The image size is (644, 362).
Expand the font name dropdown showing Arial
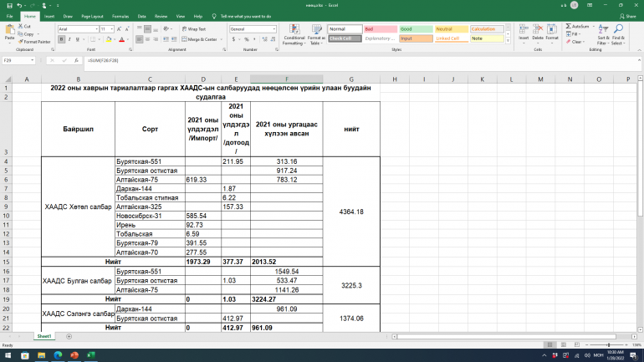click(x=96, y=28)
